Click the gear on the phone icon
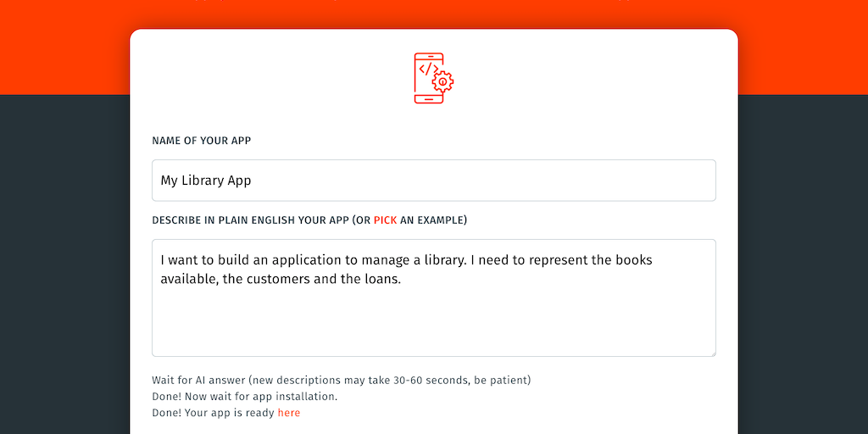This screenshot has width=868, height=434. 442,81
